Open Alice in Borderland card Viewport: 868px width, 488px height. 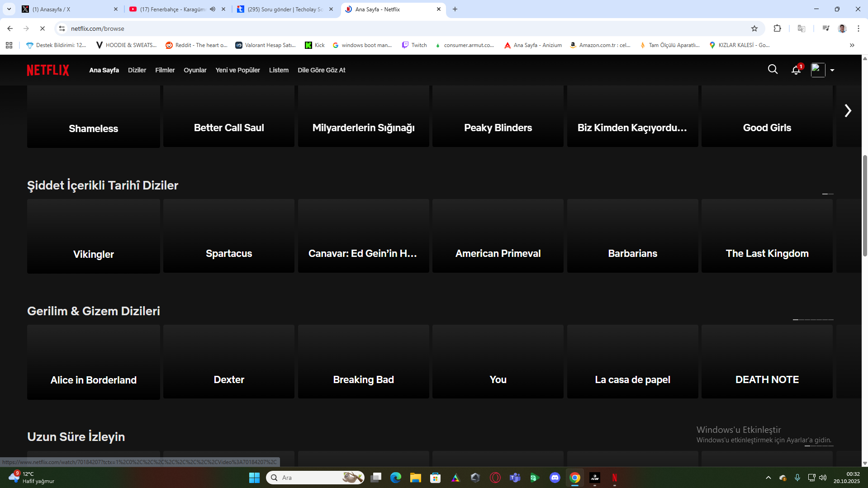[94, 362]
